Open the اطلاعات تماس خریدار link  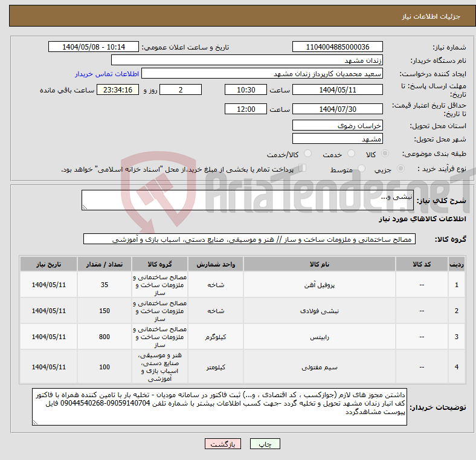point(107,74)
